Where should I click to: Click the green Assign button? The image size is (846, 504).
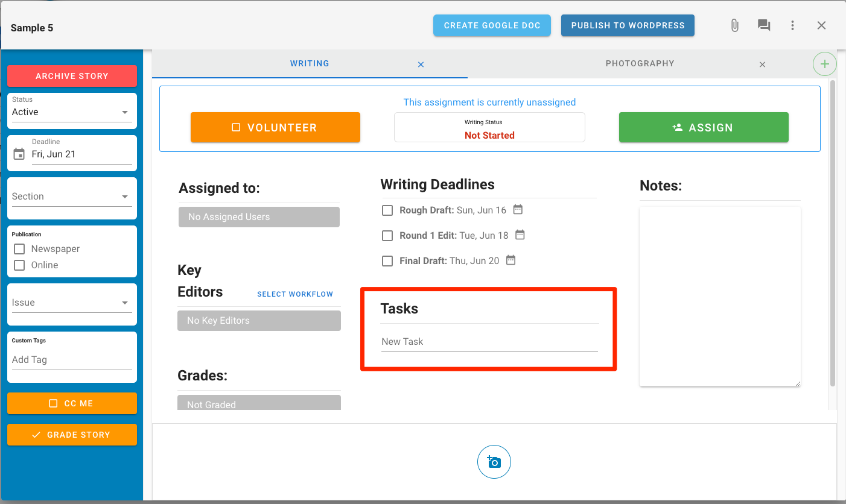point(704,127)
